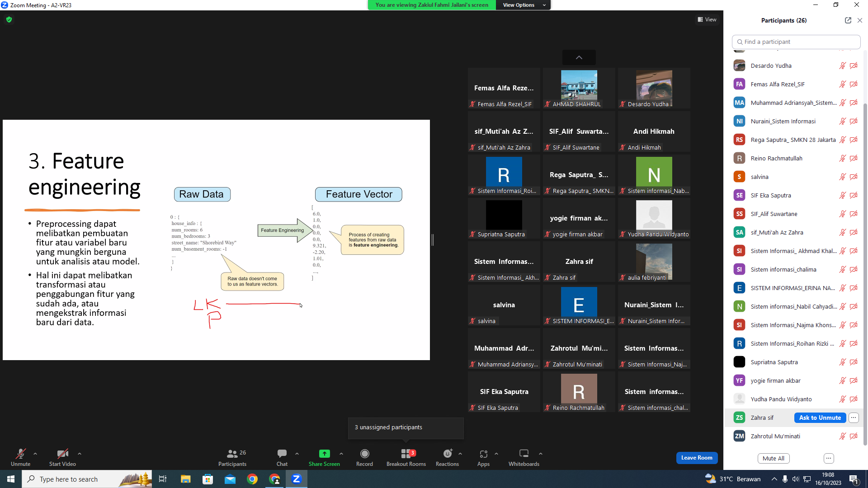Click the Leave Room button
The width and height of the screenshot is (868, 488).
point(697,458)
